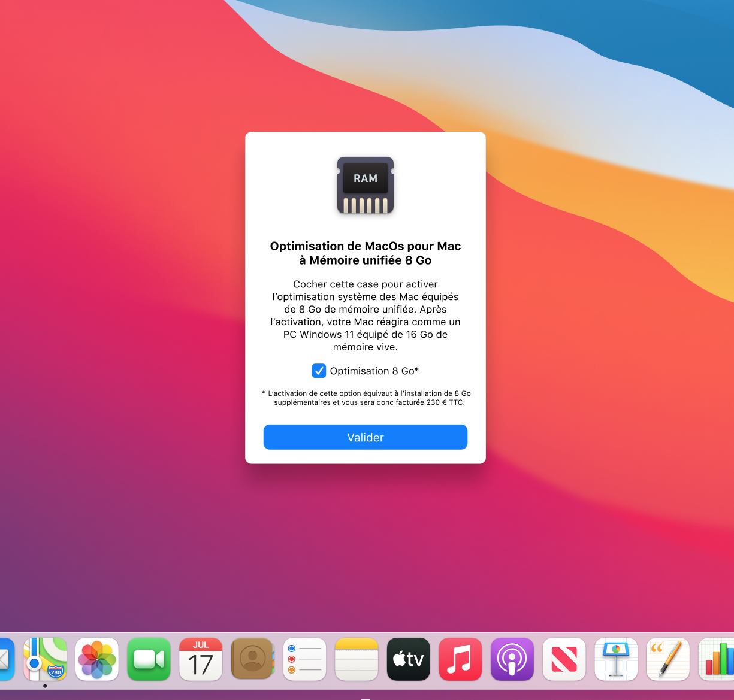Click the RAM chip icon in dialog
The width and height of the screenshot is (734, 700).
[366, 186]
